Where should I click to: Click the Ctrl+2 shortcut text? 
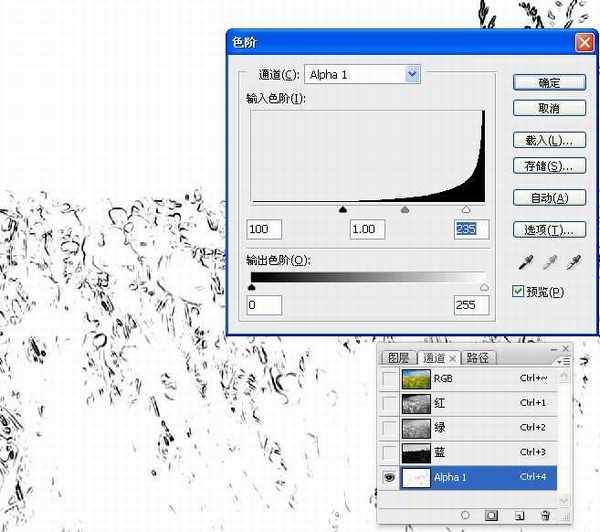tap(533, 427)
